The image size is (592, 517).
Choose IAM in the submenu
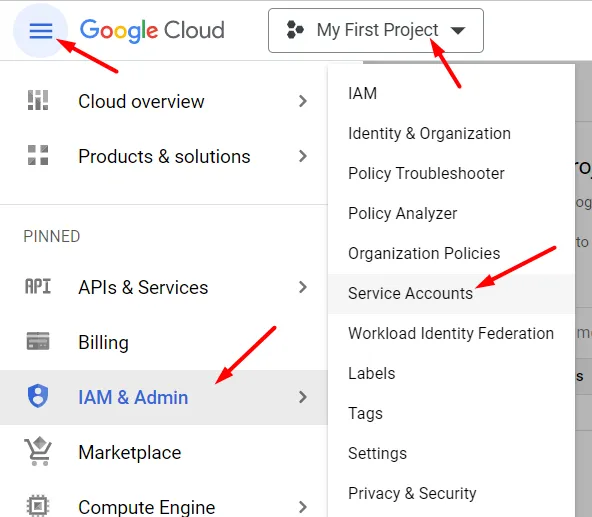(451, 93)
